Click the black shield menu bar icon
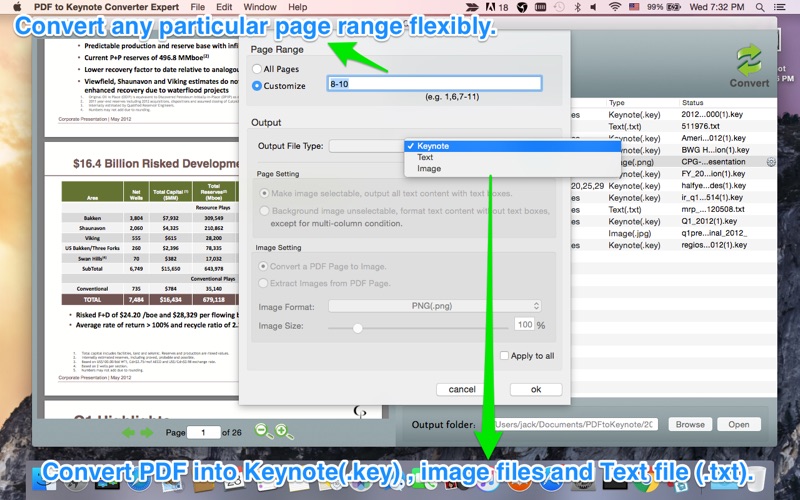Viewport: 800px width, 500px height. [522, 7]
